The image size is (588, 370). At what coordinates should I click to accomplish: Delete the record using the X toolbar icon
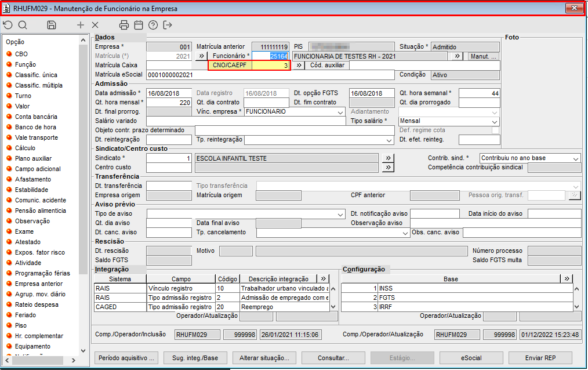95,25
